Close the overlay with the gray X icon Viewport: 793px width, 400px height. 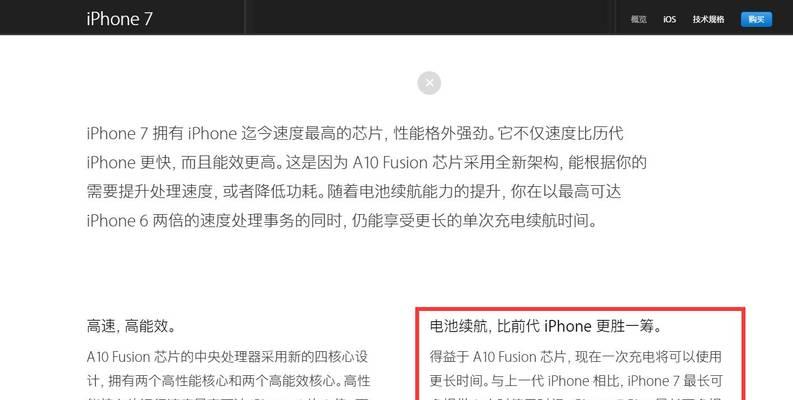tap(429, 83)
